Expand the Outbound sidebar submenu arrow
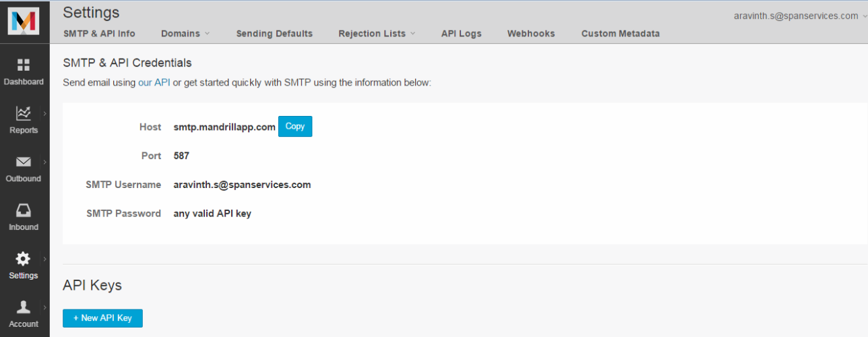This screenshot has width=868, height=337. [44, 162]
